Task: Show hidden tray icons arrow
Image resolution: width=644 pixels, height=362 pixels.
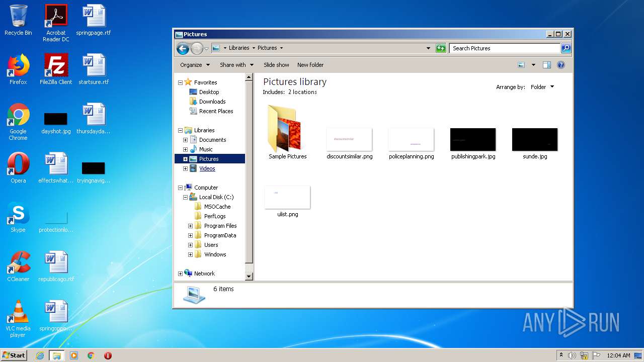Action: [561, 355]
